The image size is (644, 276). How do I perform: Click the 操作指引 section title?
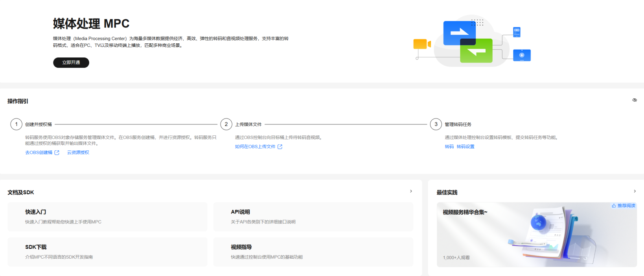point(18,101)
